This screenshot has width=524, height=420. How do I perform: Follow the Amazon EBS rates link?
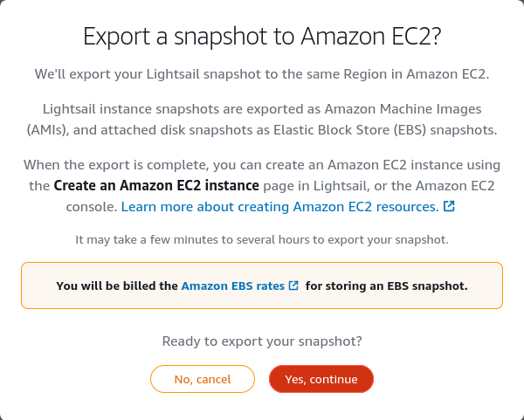[233, 286]
